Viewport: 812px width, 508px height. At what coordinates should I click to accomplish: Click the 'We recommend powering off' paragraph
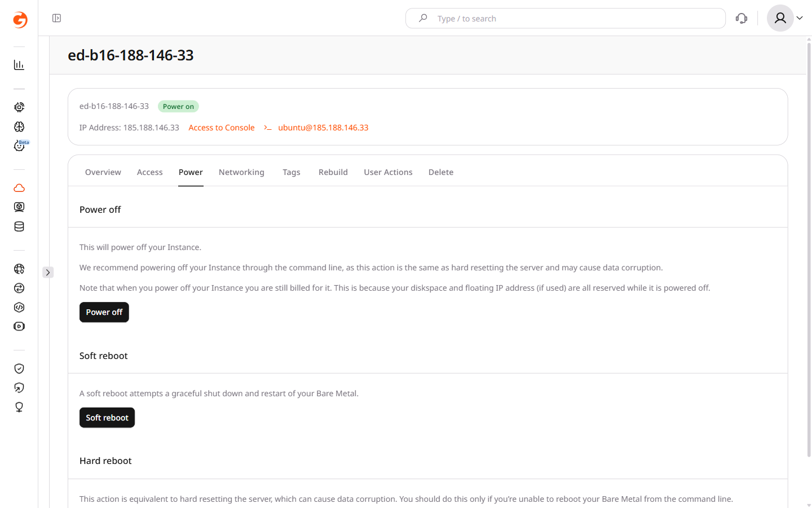click(x=371, y=268)
